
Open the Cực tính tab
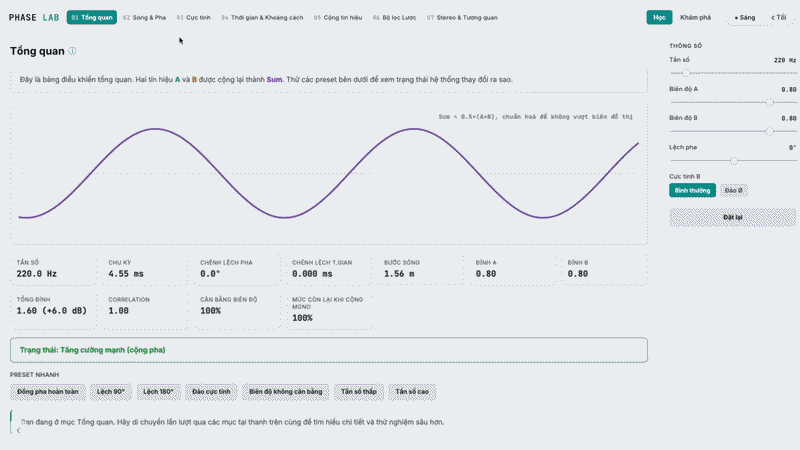(x=193, y=17)
